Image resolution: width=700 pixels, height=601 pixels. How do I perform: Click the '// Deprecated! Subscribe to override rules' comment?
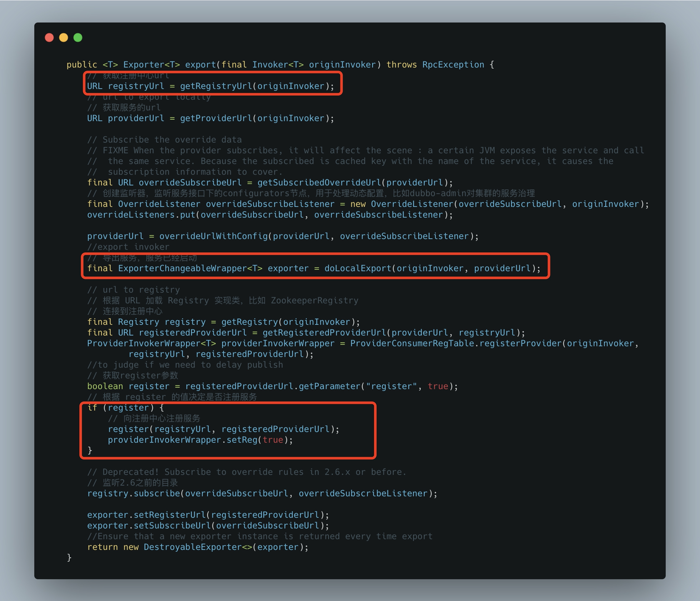pos(247,472)
